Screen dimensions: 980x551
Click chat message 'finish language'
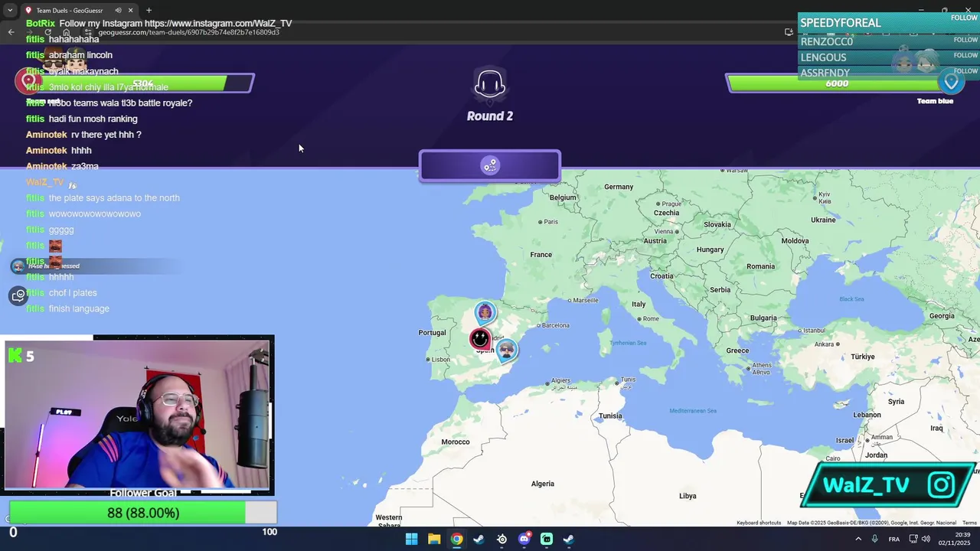pyautogui.click(x=79, y=308)
